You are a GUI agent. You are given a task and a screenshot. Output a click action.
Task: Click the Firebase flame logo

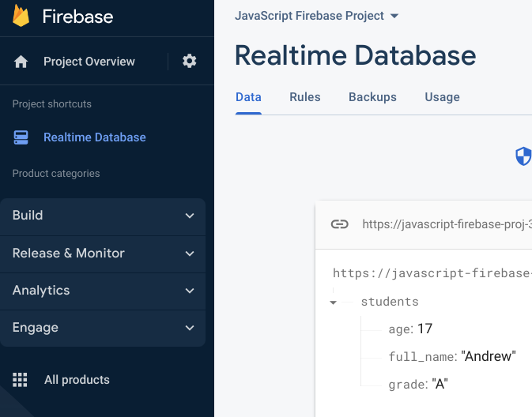(x=21, y=16)
